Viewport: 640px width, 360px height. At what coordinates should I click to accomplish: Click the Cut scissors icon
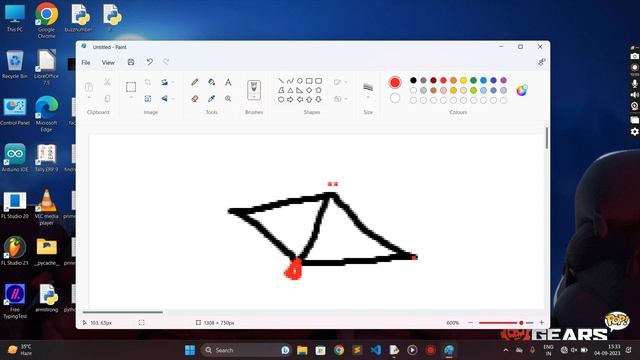click(x=107, y=82)
